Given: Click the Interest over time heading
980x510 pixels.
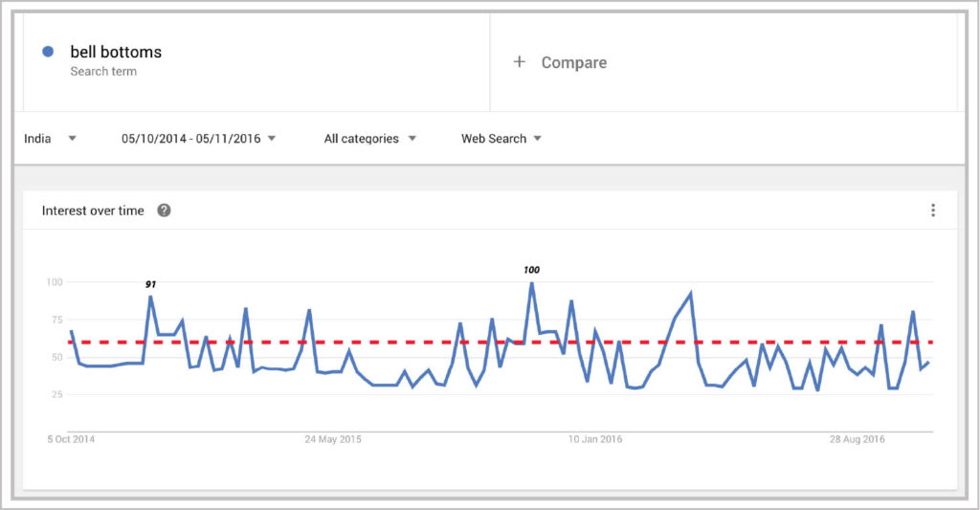Looking at the screenshot, I should 93,211.
